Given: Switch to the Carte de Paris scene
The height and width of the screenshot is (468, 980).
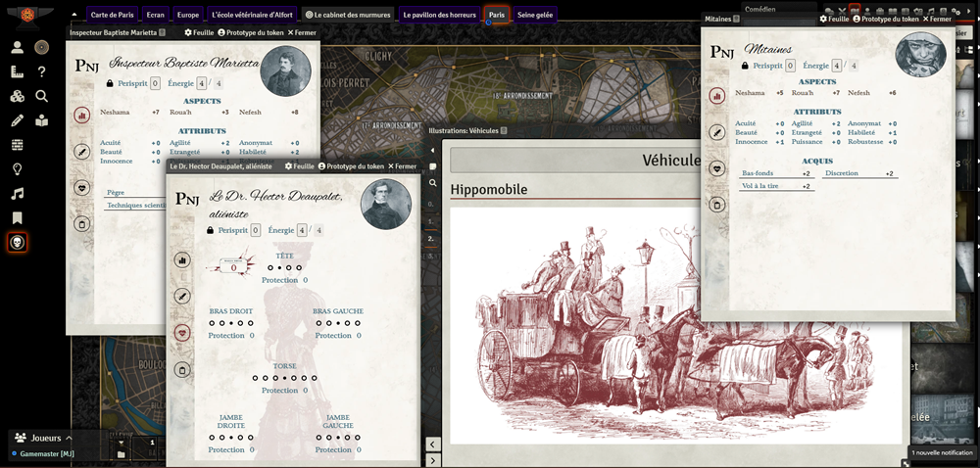Looking at the screenshot, I should 112,15.
